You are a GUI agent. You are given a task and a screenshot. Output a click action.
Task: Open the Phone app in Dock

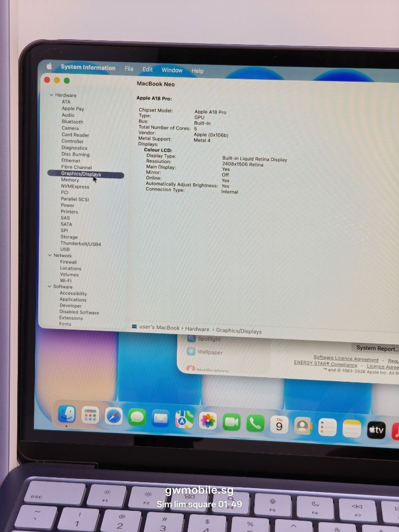(255, 424)
